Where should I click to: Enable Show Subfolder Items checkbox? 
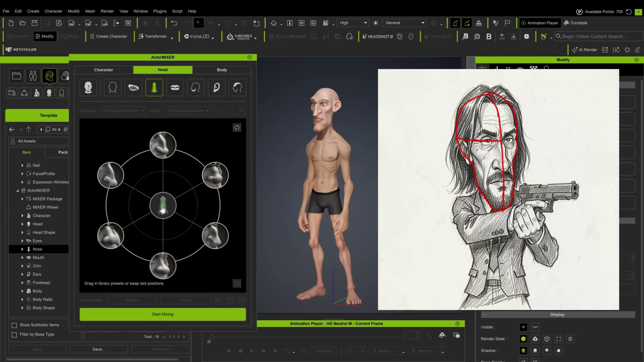tap(14, 325)
